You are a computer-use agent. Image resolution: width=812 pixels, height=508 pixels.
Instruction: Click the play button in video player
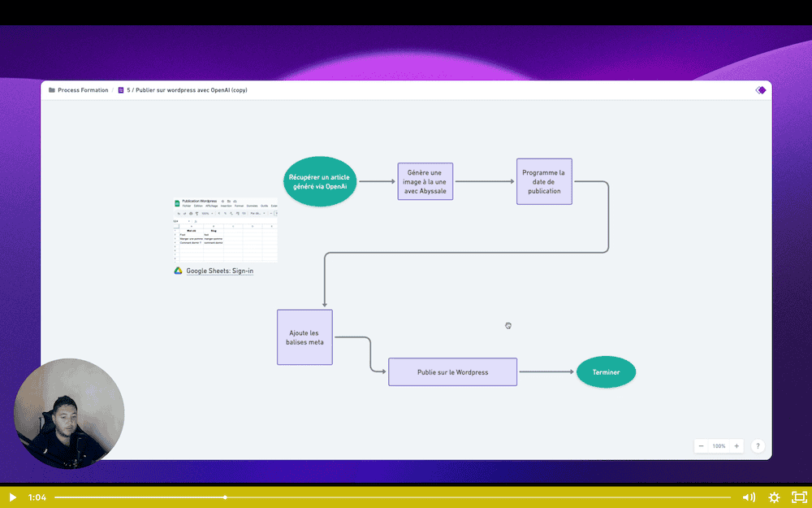point(12,497)
